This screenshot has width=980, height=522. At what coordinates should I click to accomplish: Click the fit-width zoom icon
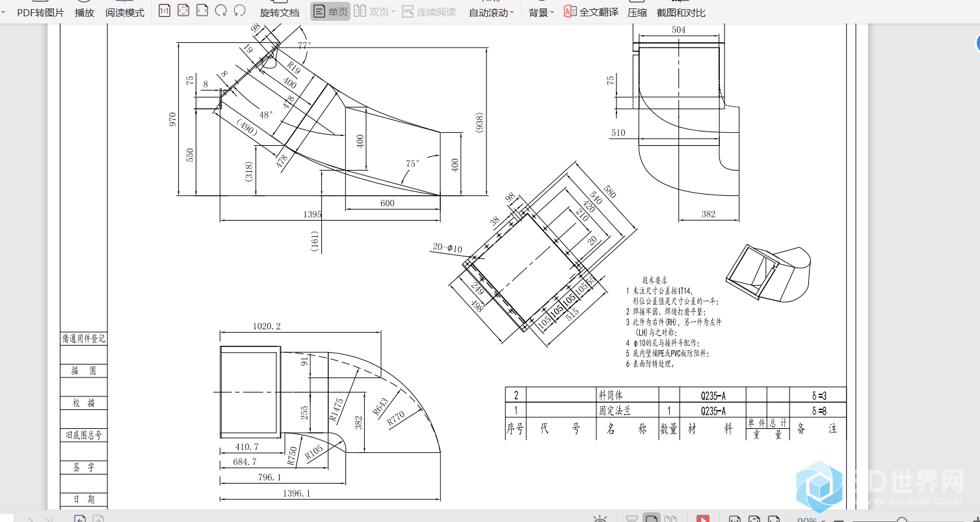[202, 10]
